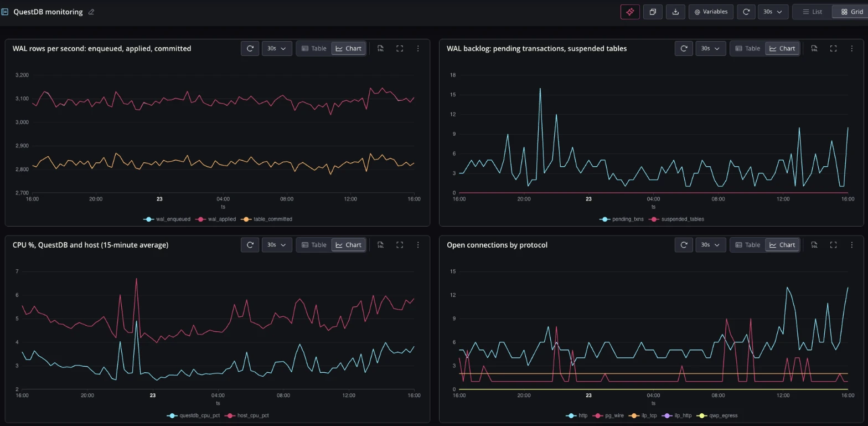The width and height of the screenshot is (868, 426).
Task: Show SQL for the WAL backlog panel
Action: 814,48
